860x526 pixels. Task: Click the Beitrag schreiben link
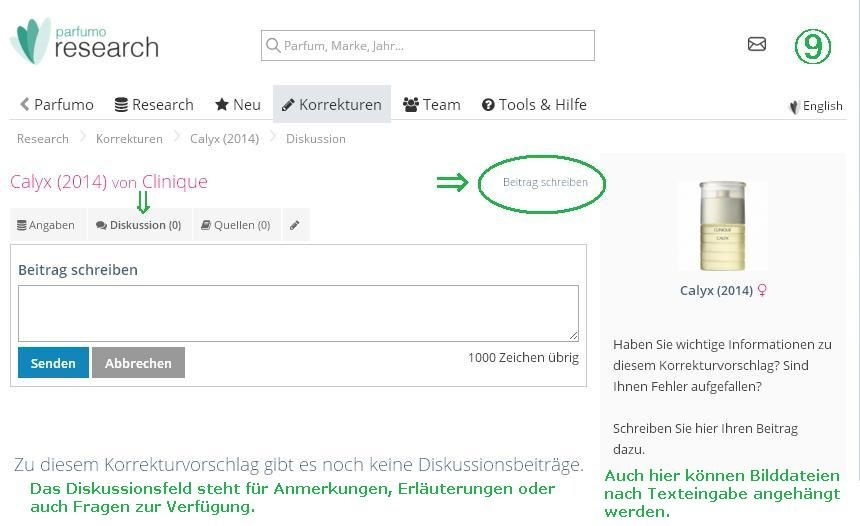click(x=545, y=182)
